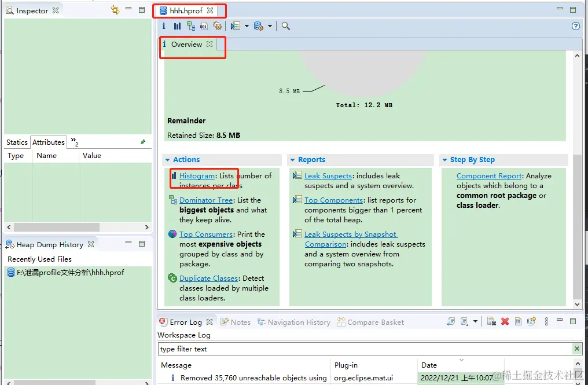588x385 pixels.
Task: Open the Leak Suspects link
Action: point(328,175)
